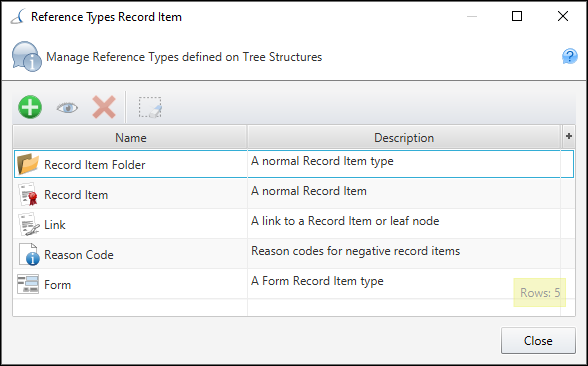Select the Record Item Folder row name

pyautogui.click(x=94, y=165)
